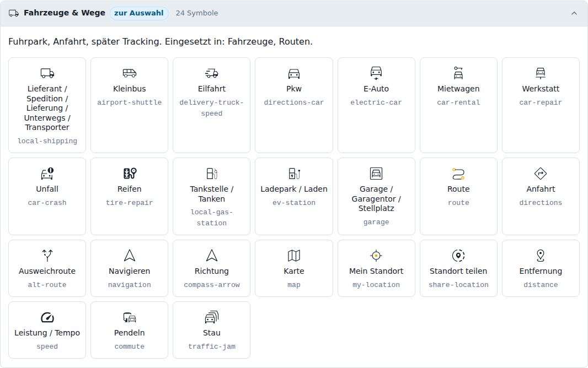588x368 pixels.
Task: Pick the Reifen tire-repair icon
Action: (x=130, y=174)
